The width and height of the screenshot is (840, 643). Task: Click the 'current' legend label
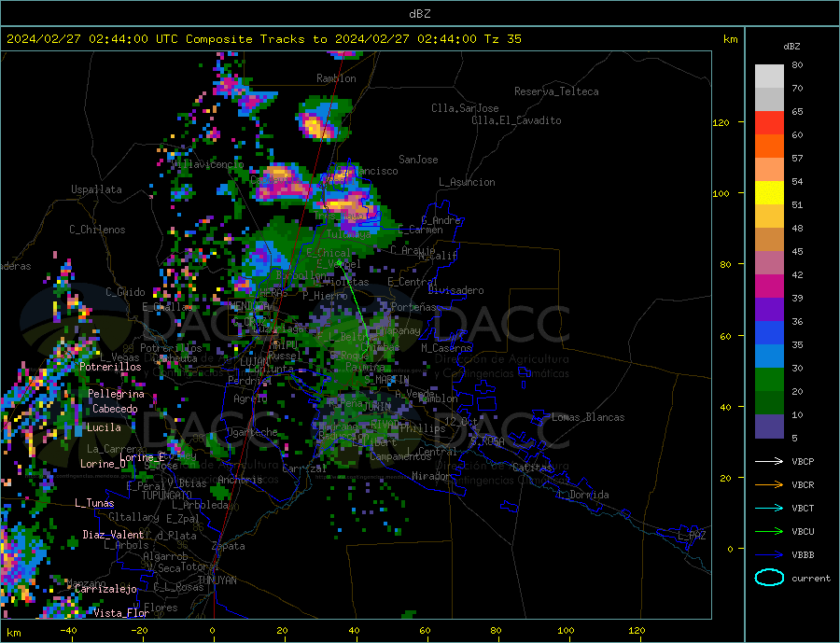tap(811, 579)
